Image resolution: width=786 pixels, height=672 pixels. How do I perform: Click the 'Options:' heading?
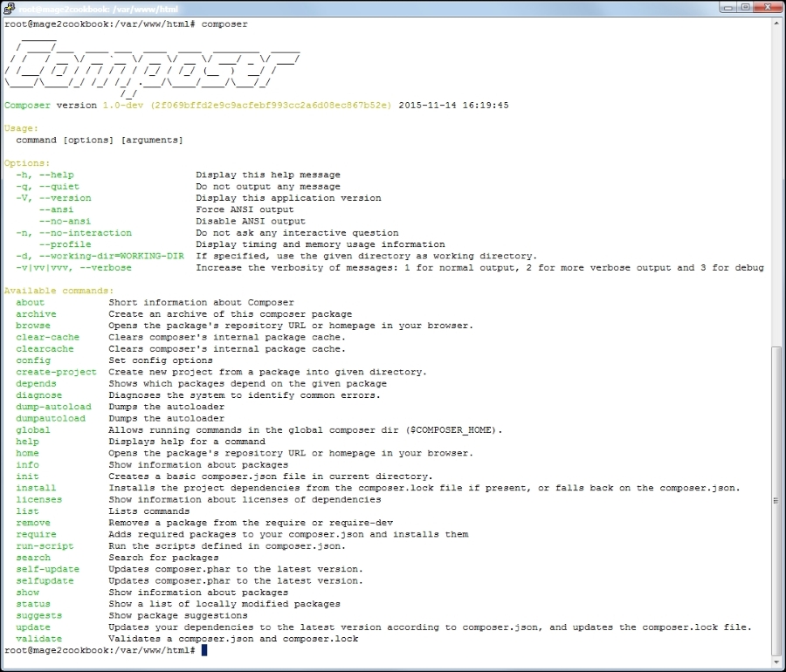coord(27,163)
